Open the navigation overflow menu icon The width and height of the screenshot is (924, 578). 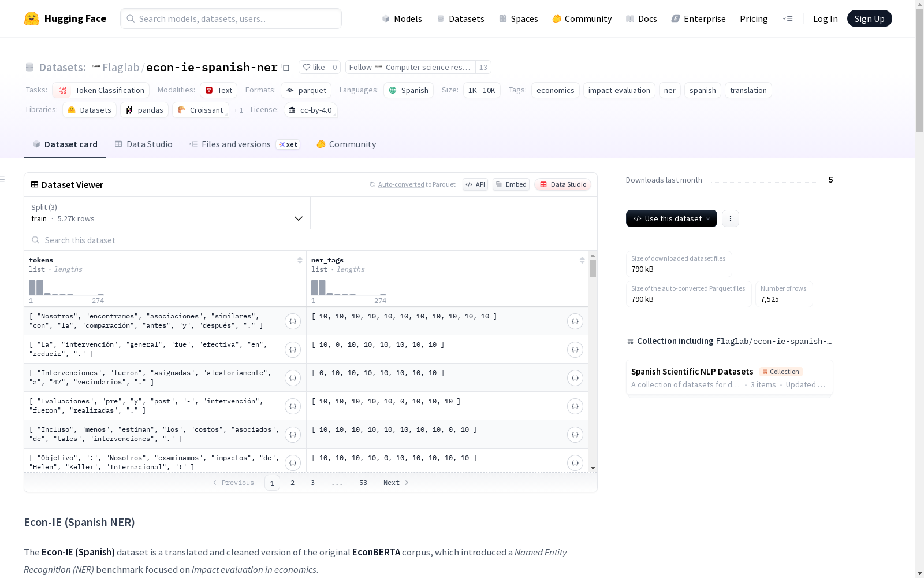[787, 18]
